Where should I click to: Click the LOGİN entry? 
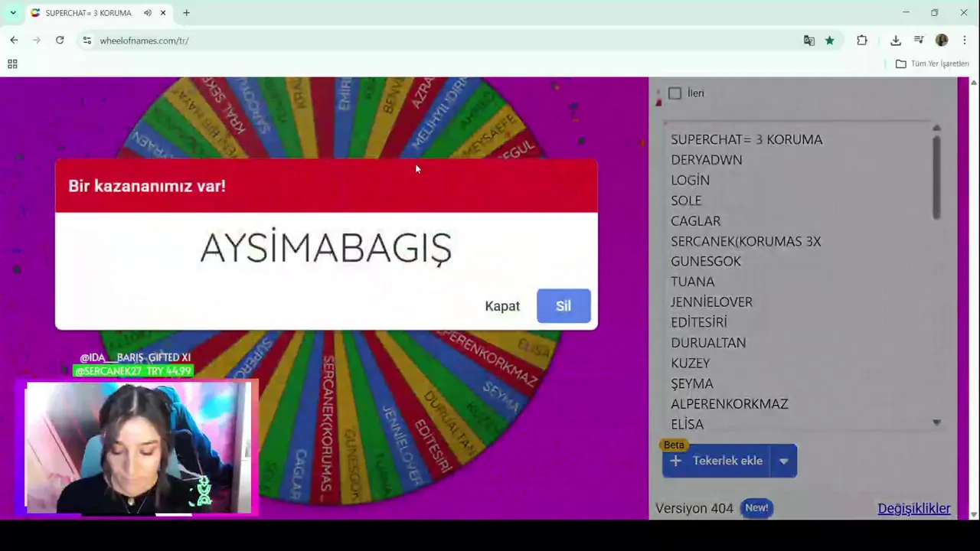[691, 180]
